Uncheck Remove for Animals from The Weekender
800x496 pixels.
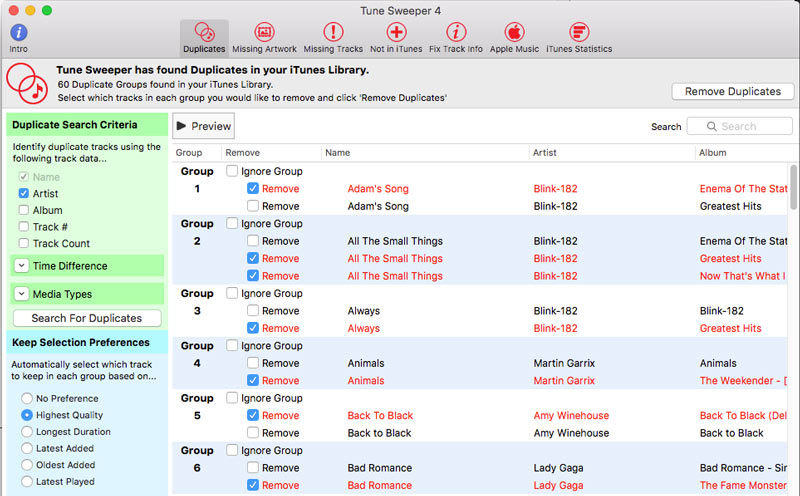(x=253, y=380)
